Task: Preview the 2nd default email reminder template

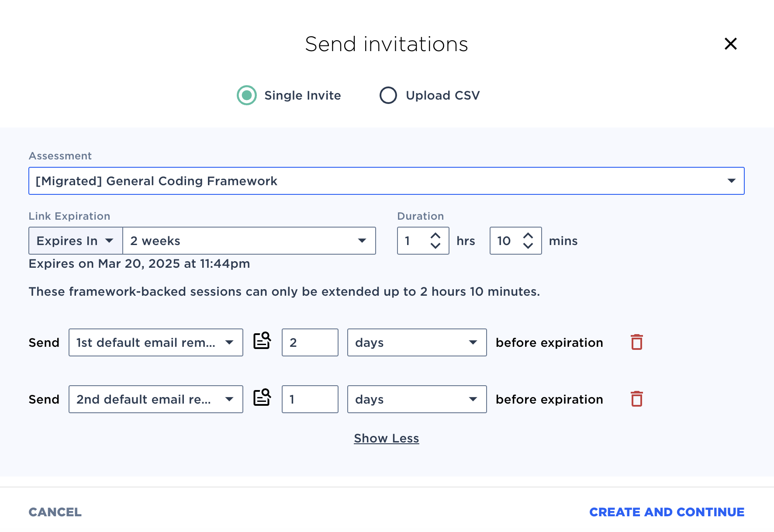Action: [262, 398]
